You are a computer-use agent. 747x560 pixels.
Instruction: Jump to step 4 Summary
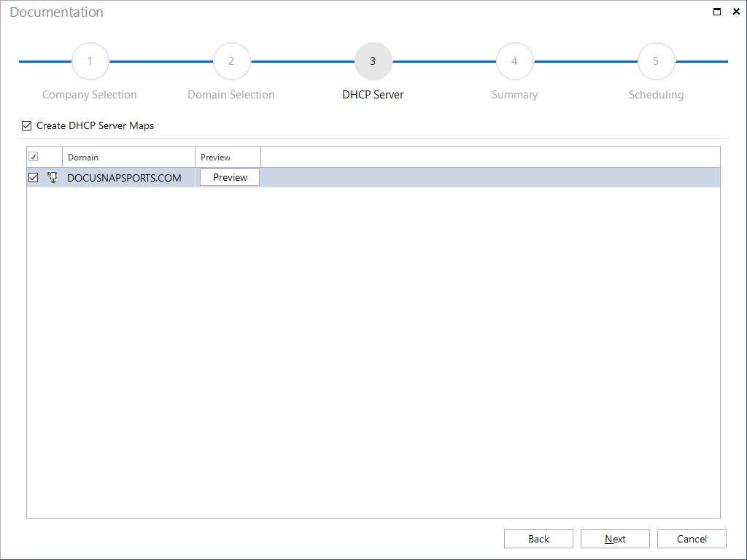pyautogui.click(x=514, y=61)
